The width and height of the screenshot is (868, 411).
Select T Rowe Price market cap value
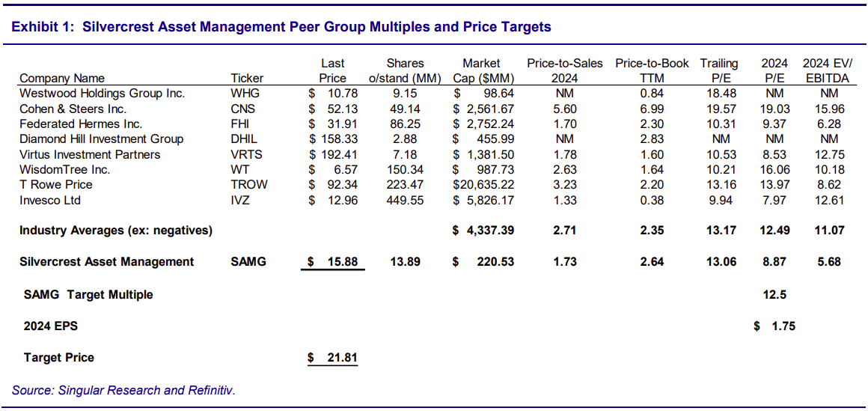pos(485,185)
